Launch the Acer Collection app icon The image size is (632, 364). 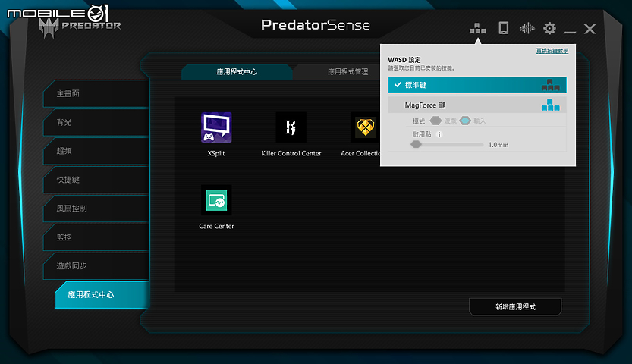[x=365, y=127]
